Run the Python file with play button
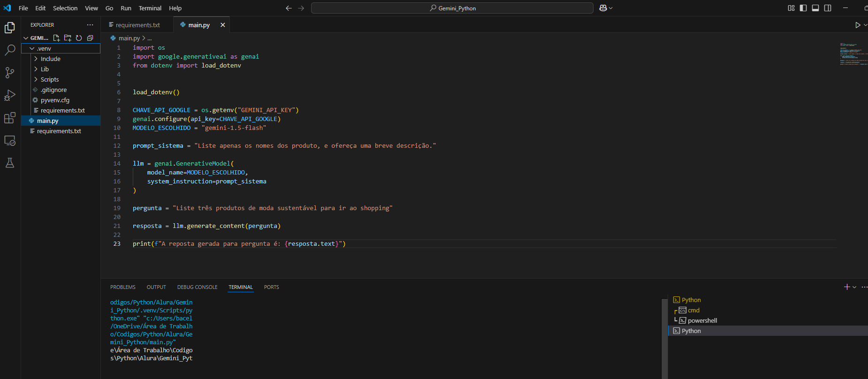The height and width of the screenshot is (379, 868). [x=858, y=25]
